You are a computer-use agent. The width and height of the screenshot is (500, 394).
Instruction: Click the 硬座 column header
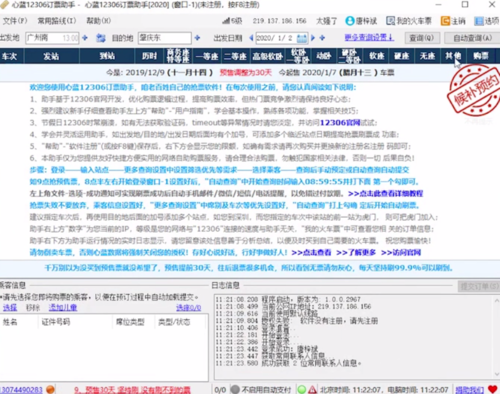(x=402, y=56)
